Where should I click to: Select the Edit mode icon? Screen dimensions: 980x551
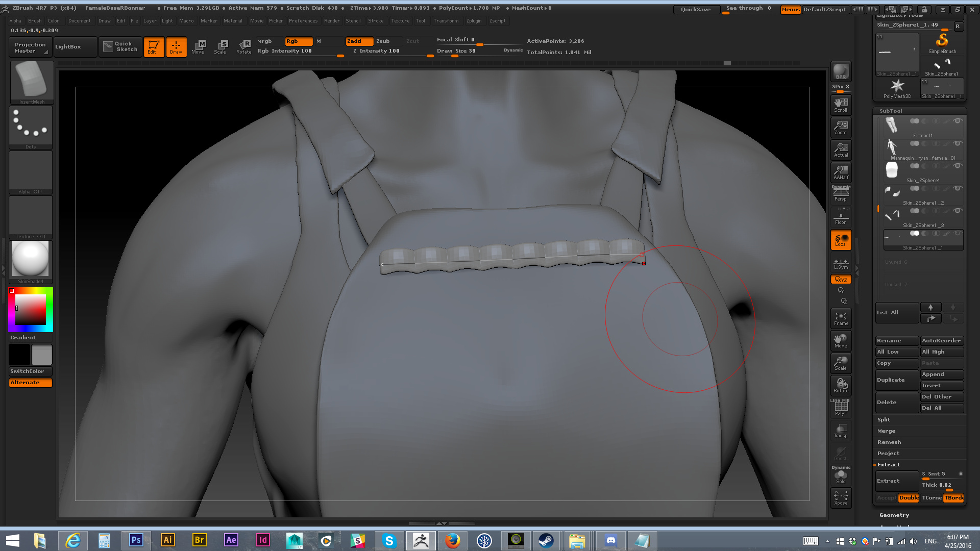click(x=154, y=47)
